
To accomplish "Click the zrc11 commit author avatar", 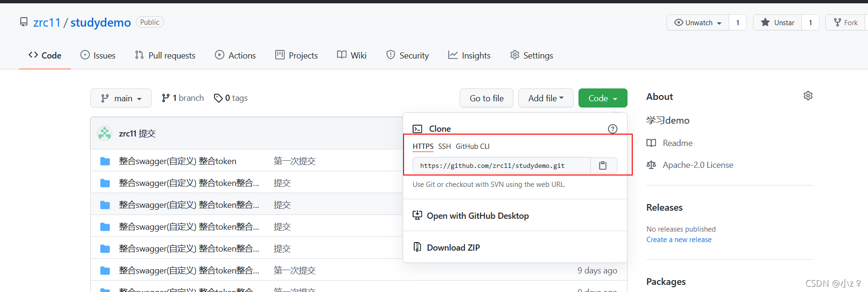I will click(105, 133).
